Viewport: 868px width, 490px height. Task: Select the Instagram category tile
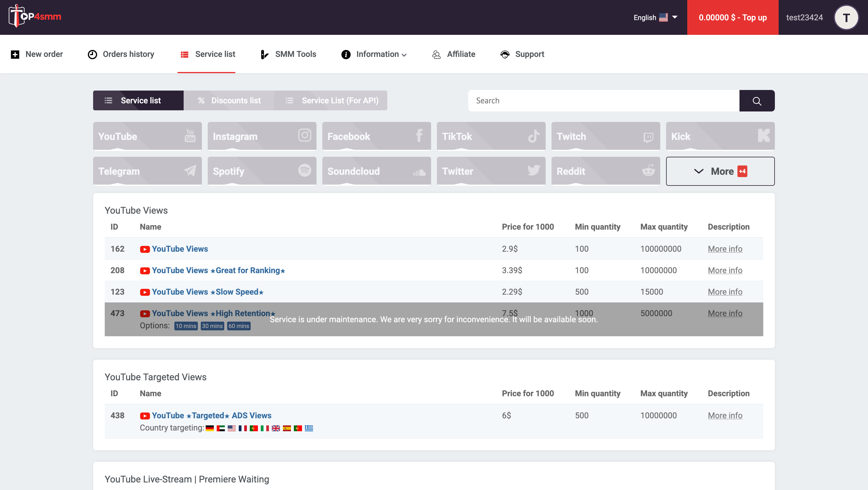point(262,136)
